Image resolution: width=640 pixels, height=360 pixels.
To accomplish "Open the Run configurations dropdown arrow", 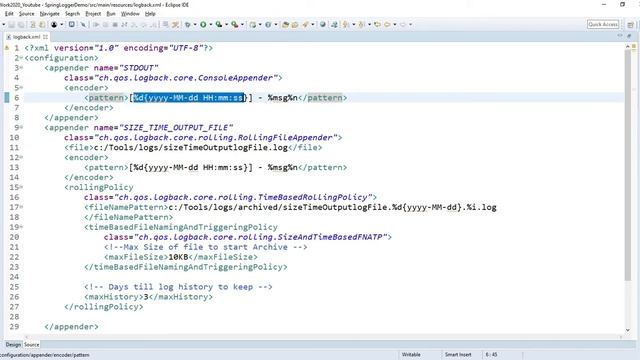I will 211,24.
